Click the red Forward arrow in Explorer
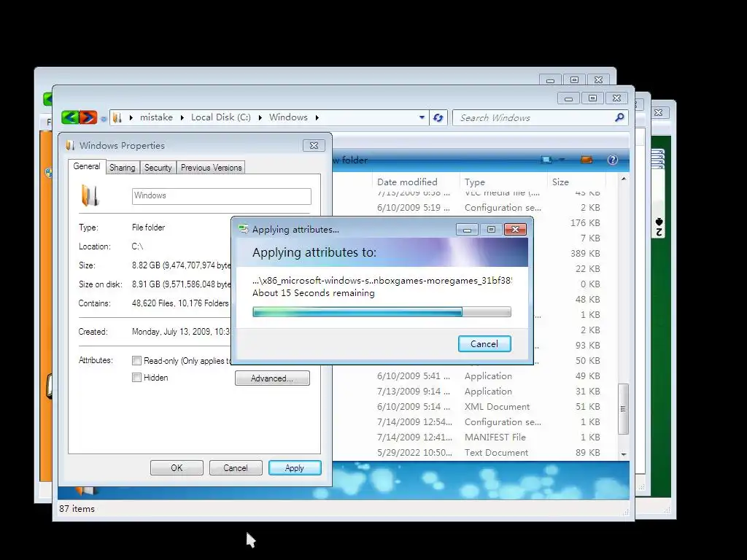The height and width of the screenshot is (560, 747). coord(88,117)
